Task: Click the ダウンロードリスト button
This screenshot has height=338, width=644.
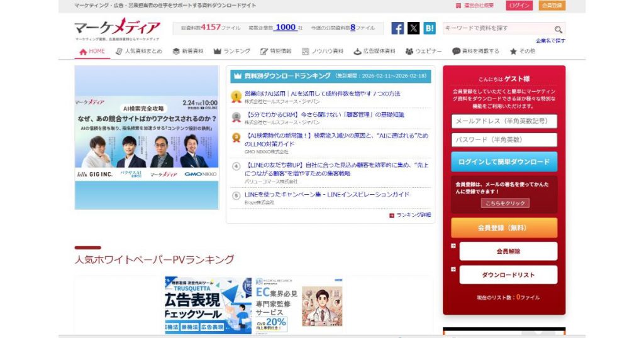Action: (508, 275)
